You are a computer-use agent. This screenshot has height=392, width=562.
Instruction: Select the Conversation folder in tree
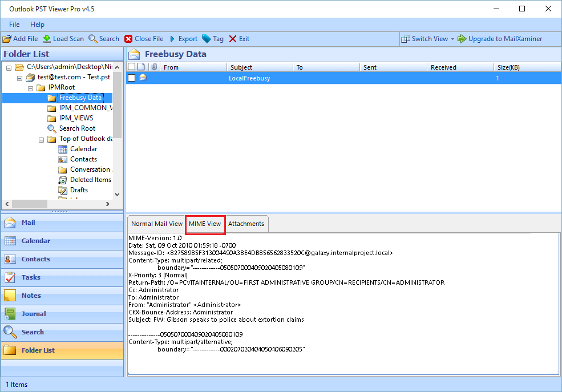coord(91,169)
